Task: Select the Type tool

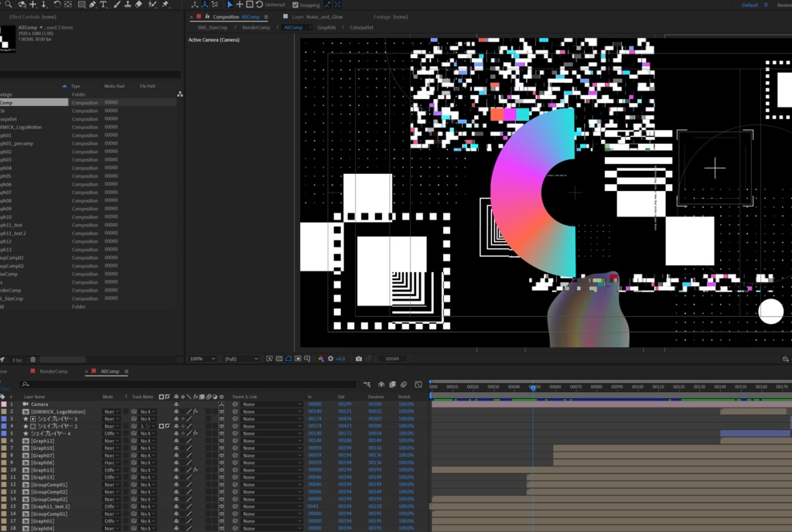Action: click(104, 5)
